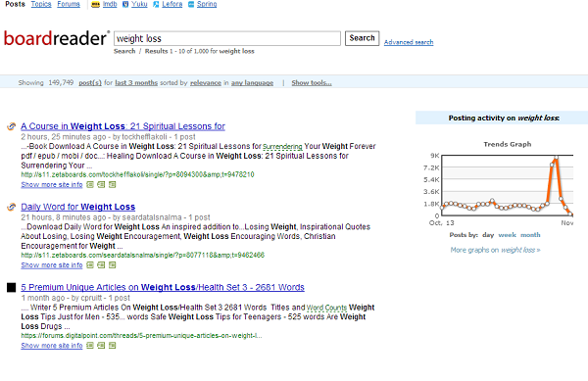The image size is (588, 381).
Task: Open the Yuku icon in top navigation
Action: click(125, 4)
